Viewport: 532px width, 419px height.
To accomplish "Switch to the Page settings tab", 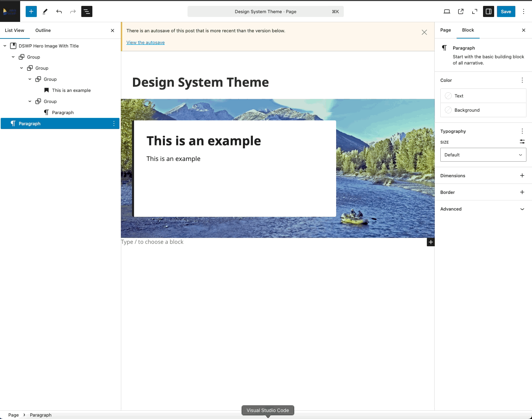I will [446, 30].
